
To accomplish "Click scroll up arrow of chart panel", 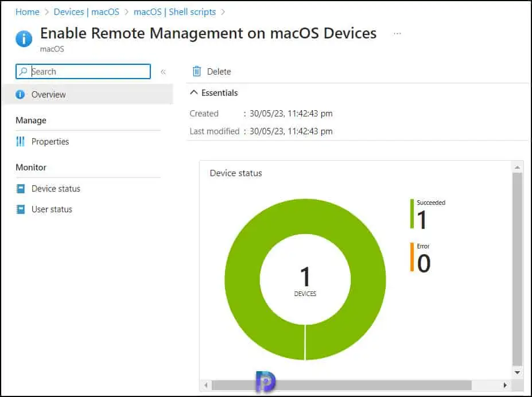I will point(518,168).
